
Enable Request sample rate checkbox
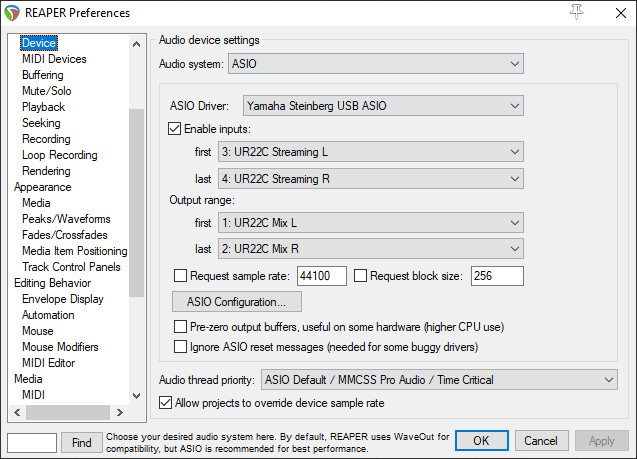[x=180, y=276]
